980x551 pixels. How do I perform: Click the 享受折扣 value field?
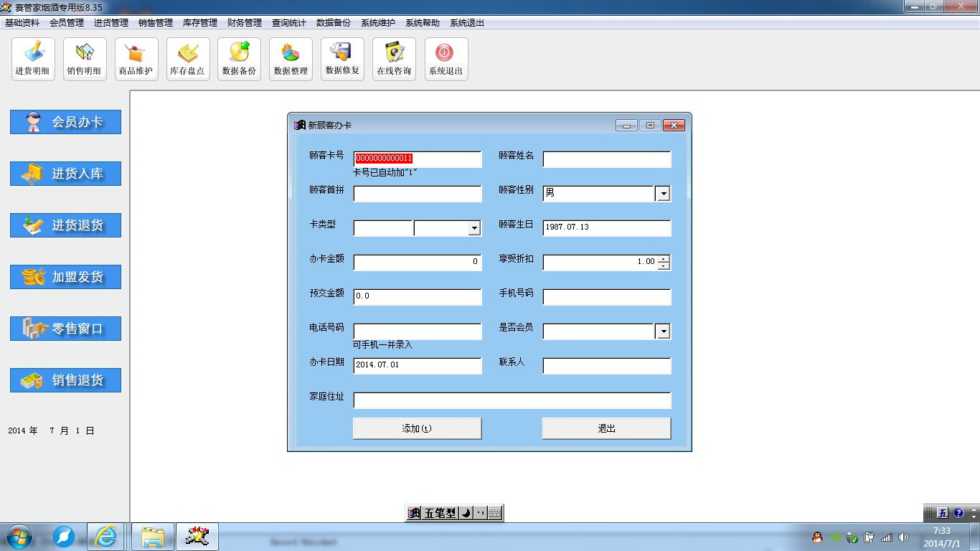coord(600,263)
